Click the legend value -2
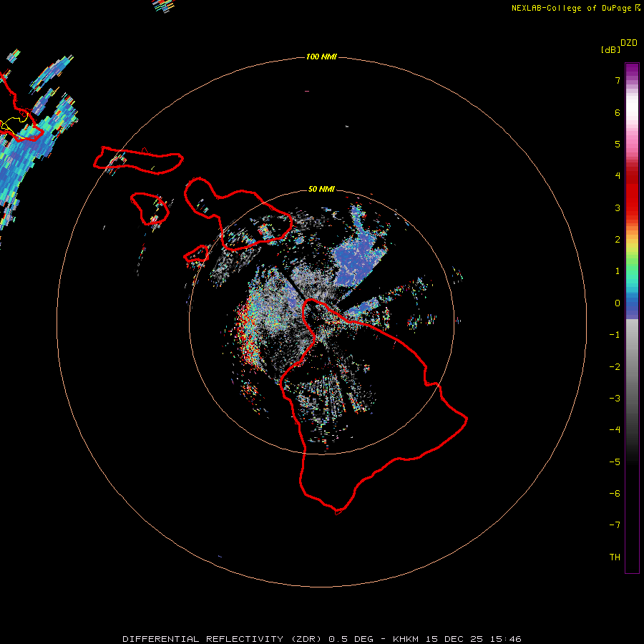 [615, 367]
